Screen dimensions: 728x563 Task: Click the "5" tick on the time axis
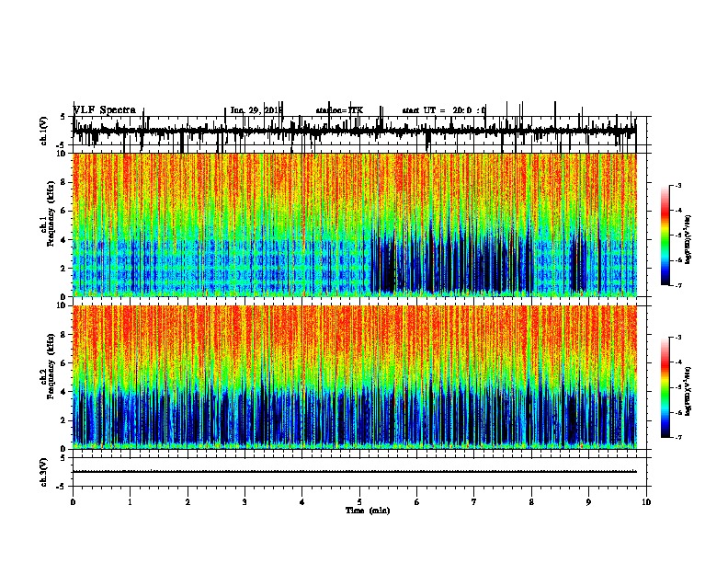[x=359, y=502]
